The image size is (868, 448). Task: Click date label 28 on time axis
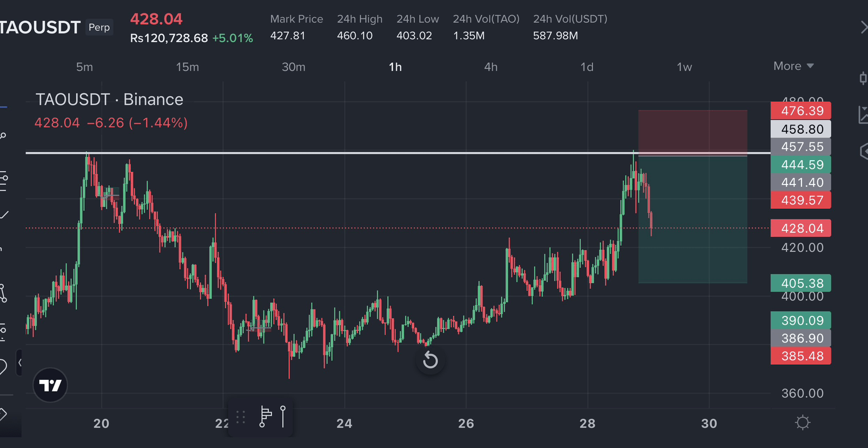(587, 424)
